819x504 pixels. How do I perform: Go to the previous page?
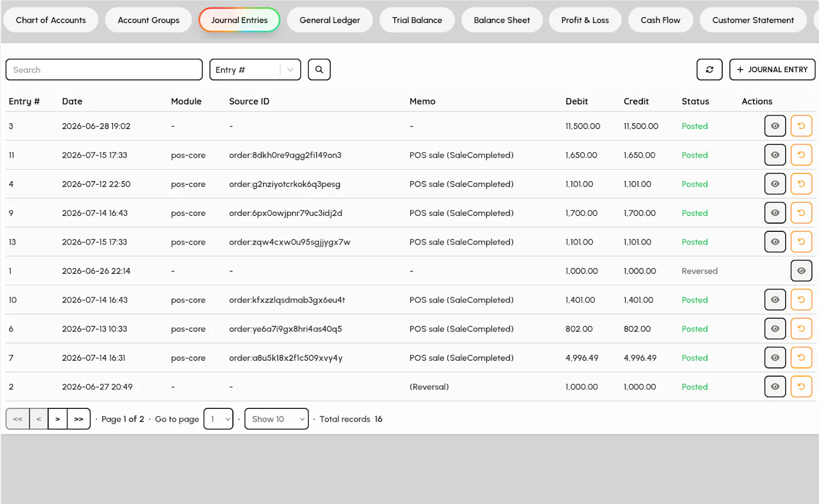tap(39, 419)
